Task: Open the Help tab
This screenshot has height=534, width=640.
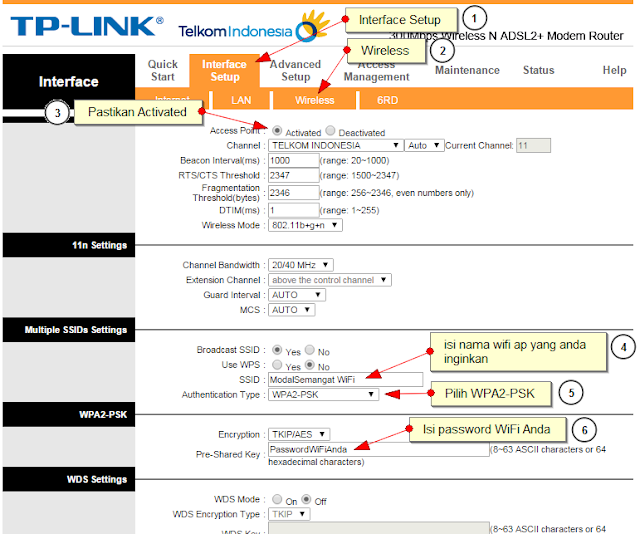Action: 614,70
